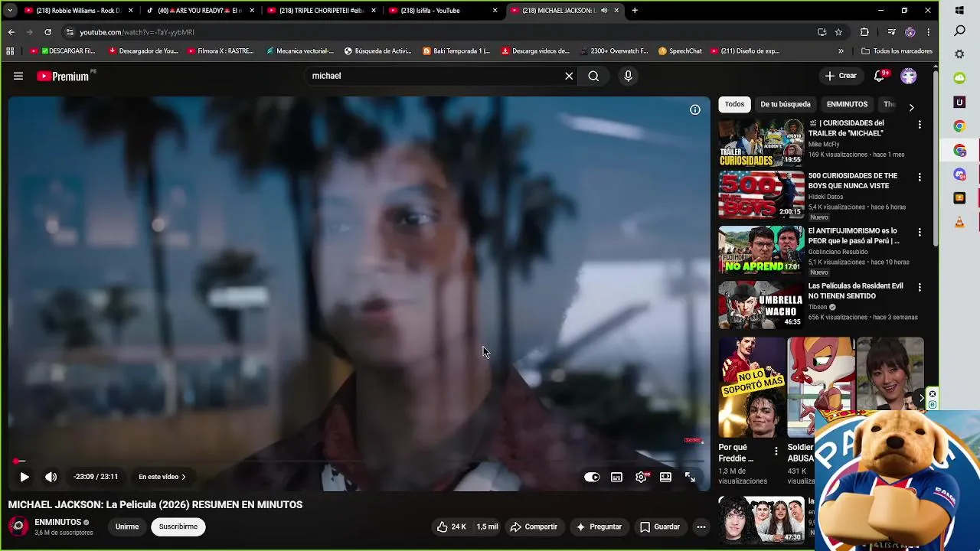The image size is (980, 551).
Task: Open the UMBRELLA WACHO video thumbnail
Action: coord(761,305)
